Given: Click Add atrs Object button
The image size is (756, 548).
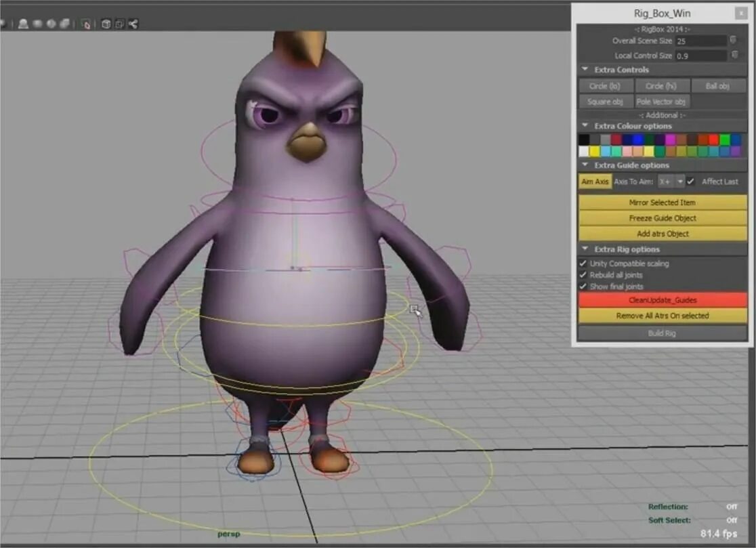Looking at the screenshot, I should pos(663,233).
